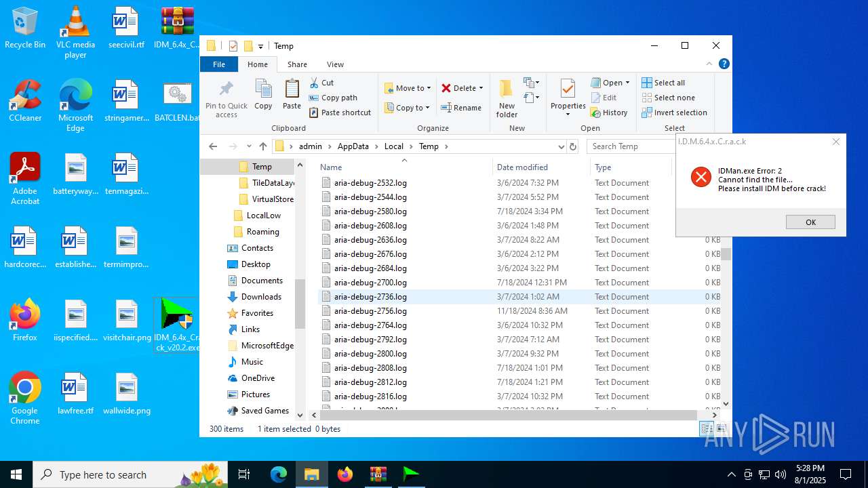Click AppData in the address breadcrumb
Screen dimensions: 868x488
tap(353, 146)
